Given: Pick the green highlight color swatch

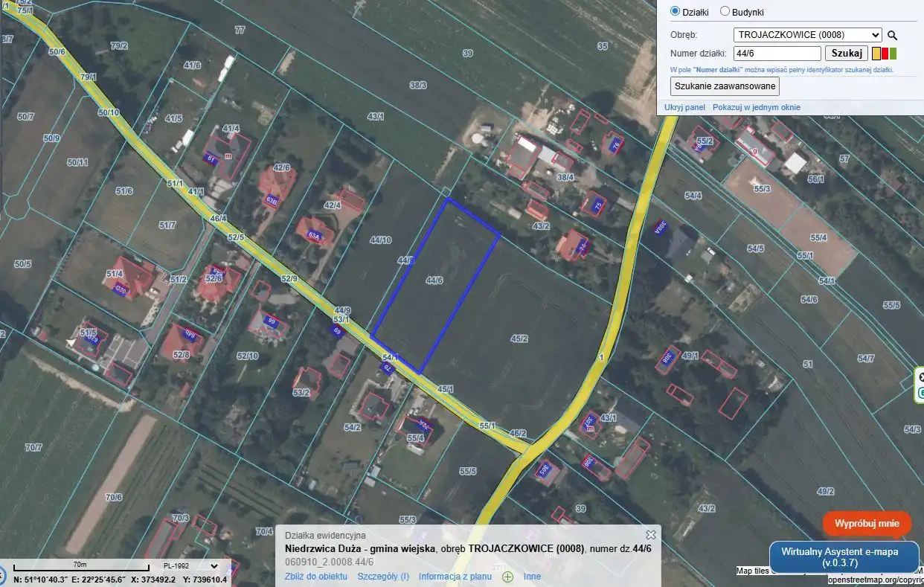Looking at the screenshot, I should click(893, 54).
